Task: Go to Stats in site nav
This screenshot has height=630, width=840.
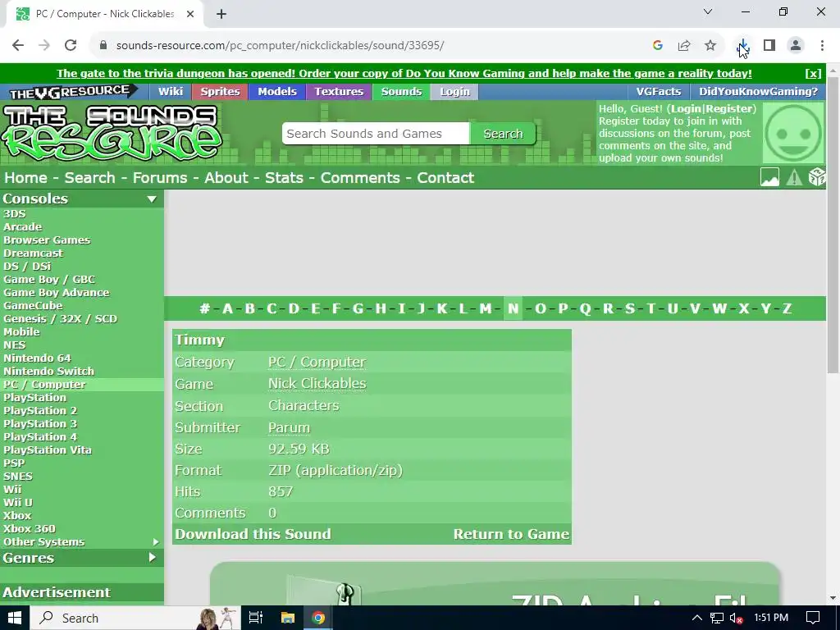Action: (284, 178)
